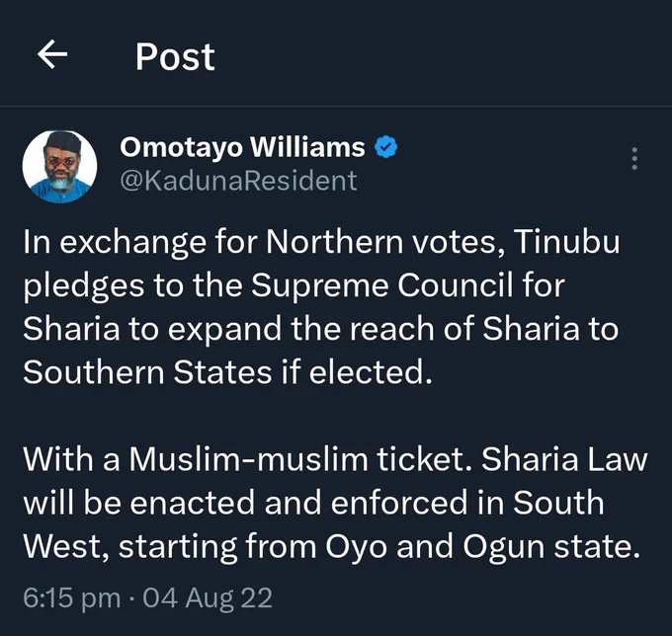Open the three-dot more options menu
The image size is (672, 636).
tap(634, 158)
